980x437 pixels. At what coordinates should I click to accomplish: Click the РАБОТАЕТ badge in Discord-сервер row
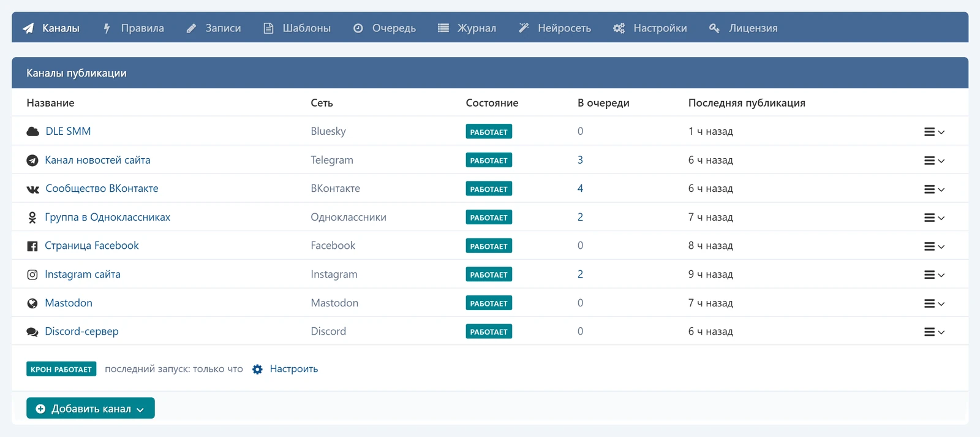tap(489, 332)
